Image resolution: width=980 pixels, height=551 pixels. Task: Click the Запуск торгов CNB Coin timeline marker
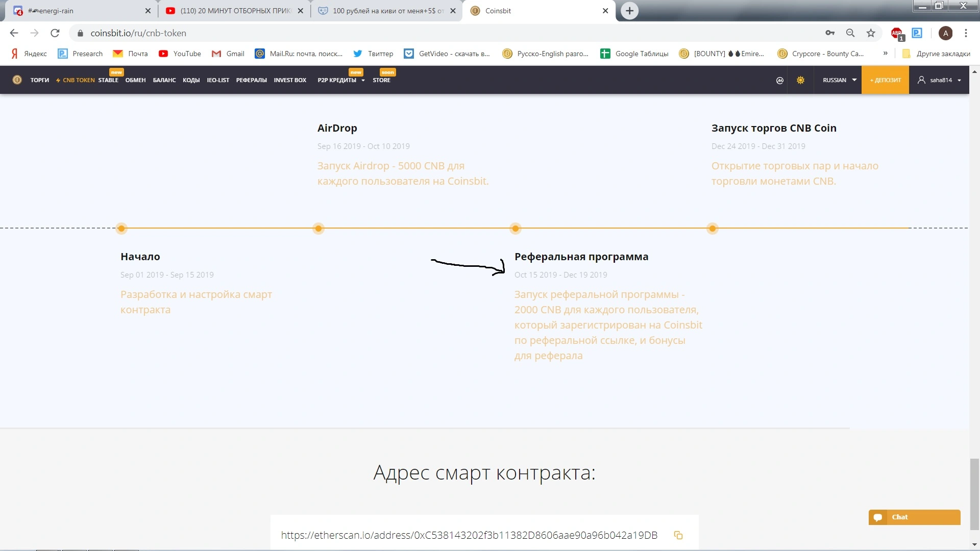click(712, 228)
